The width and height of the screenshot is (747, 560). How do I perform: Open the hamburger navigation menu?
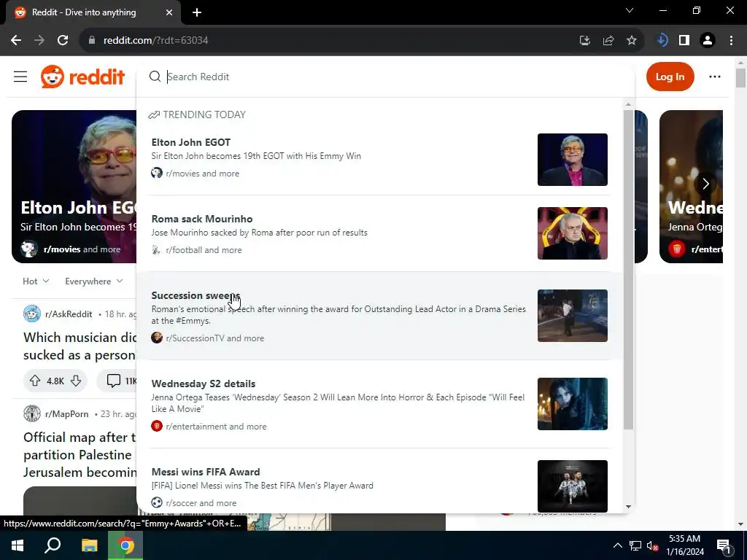pyautogui.click(x=20, y=77)
